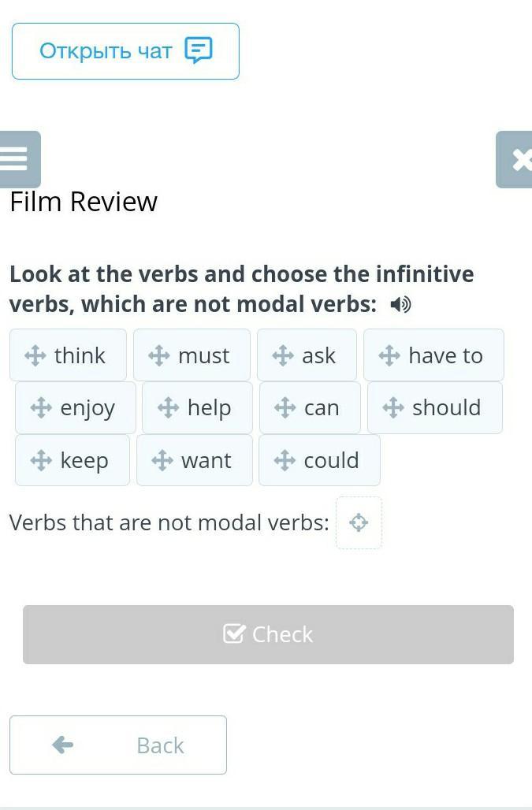Pick the 'want' word tile
This screenshot has width=532, height=810.
click(195, 460)
